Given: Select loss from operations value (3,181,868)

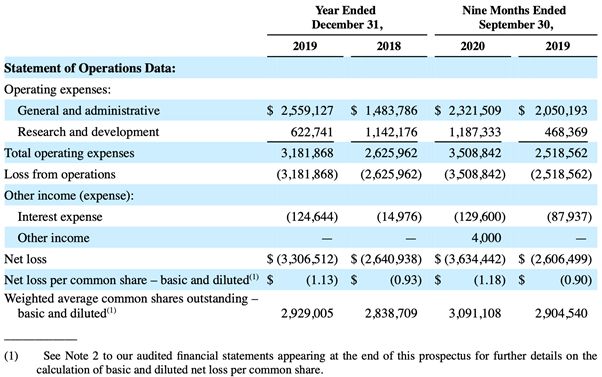Looking at the screenshot, I should pos(307,174).
